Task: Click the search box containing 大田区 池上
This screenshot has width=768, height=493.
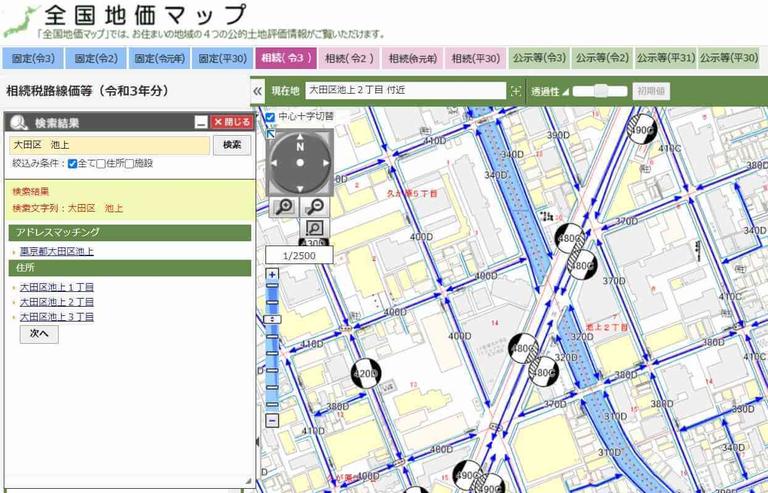Action: tap(110, 145)
